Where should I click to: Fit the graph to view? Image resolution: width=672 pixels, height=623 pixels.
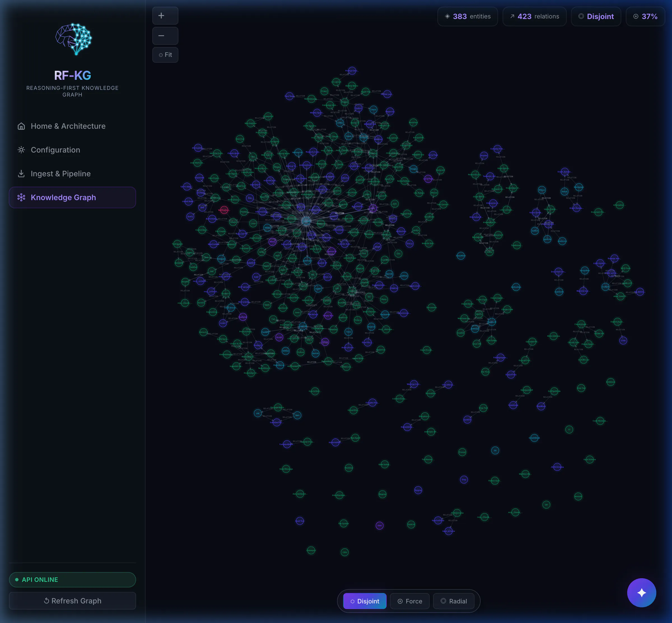coord(165,55)
